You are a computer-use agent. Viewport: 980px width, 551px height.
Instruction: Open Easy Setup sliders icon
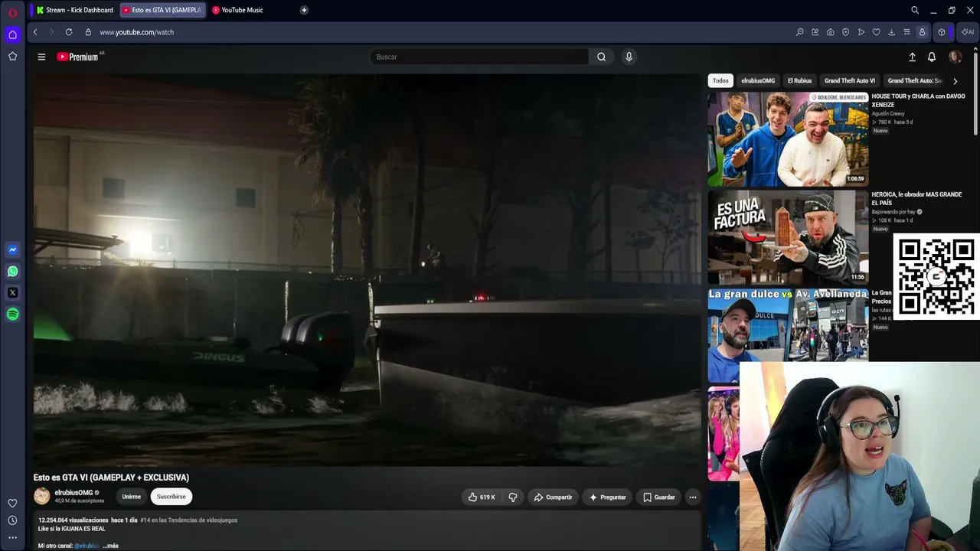[907, 32]
